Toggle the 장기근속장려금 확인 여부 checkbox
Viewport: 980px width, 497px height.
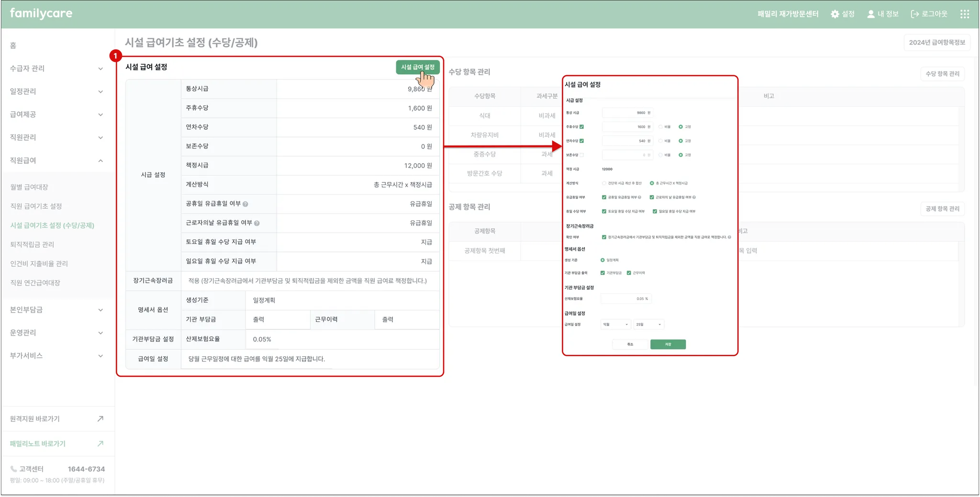tap(604, 237)
